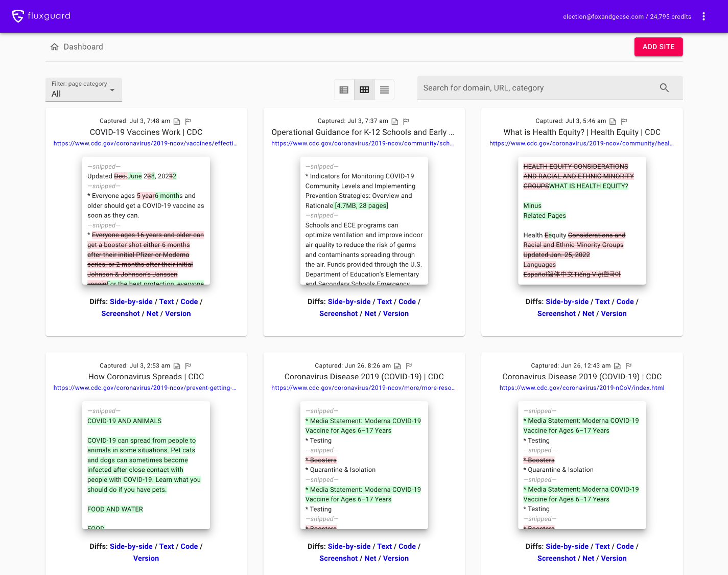Go to Dashboard breadcrumb
This screenshot has width=728, height=575.
tap(83, 47)
